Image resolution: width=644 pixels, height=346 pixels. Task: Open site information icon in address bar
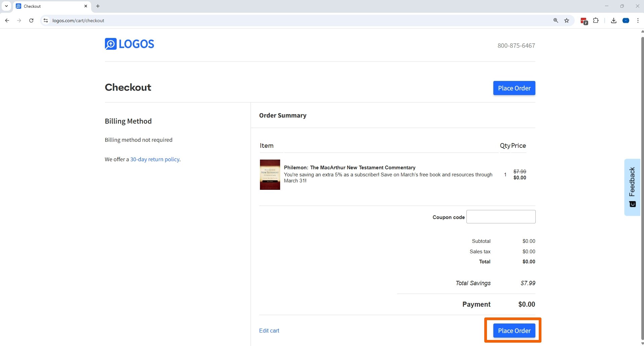46,20
